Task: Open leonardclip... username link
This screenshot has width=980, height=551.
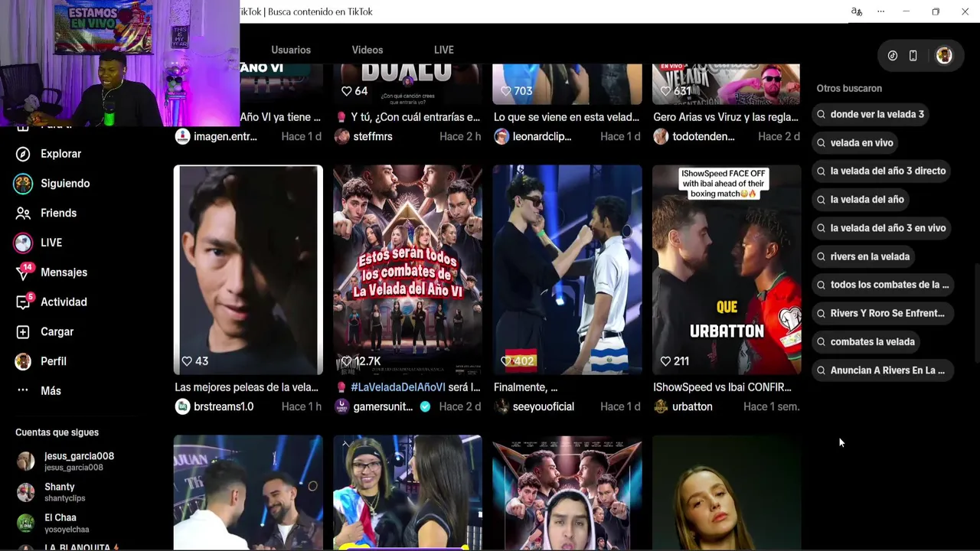Action: (x=542, y=137)
